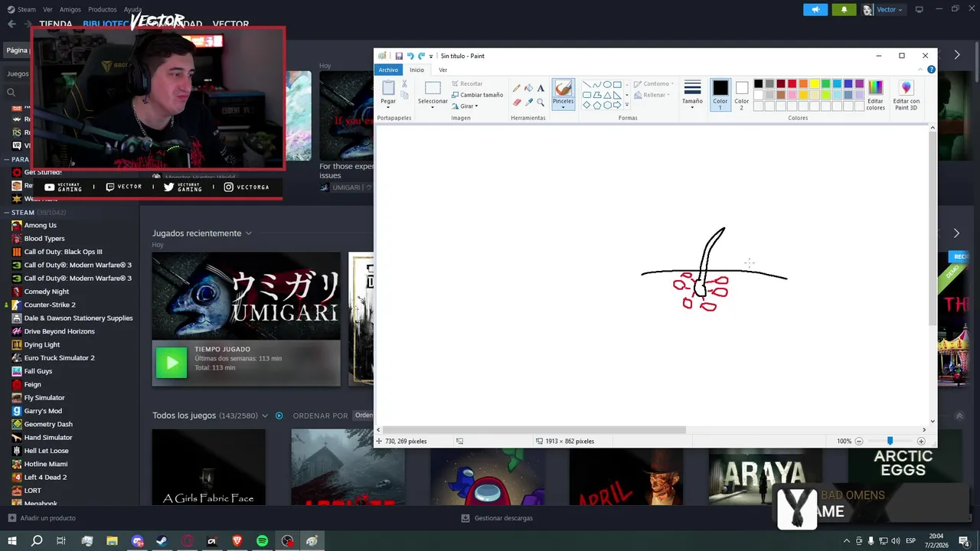
Task: Expand the Formas shapes gallery
Action: coord(627,106)
